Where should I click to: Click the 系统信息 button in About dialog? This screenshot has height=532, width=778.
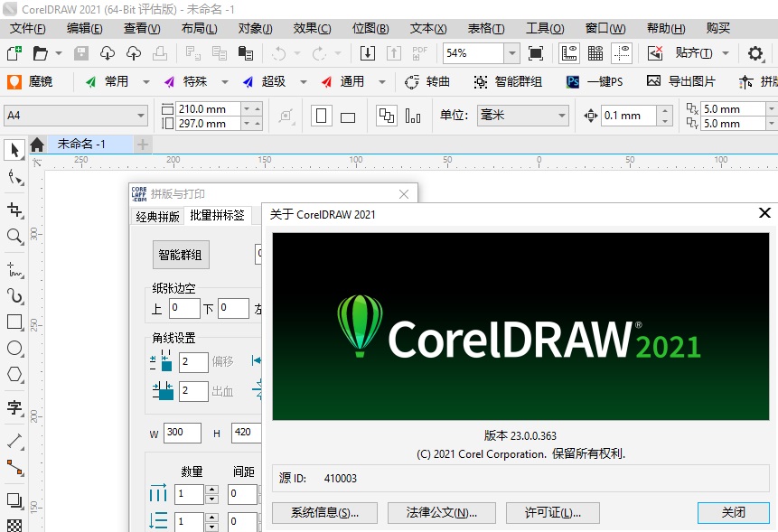point(323,512)
